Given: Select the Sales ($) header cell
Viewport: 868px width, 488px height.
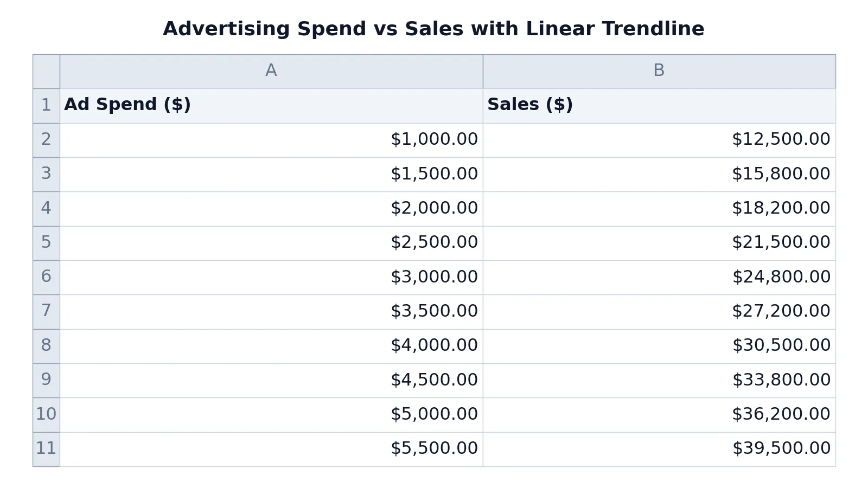Looking at the screenshot, I should click(659, 106).
